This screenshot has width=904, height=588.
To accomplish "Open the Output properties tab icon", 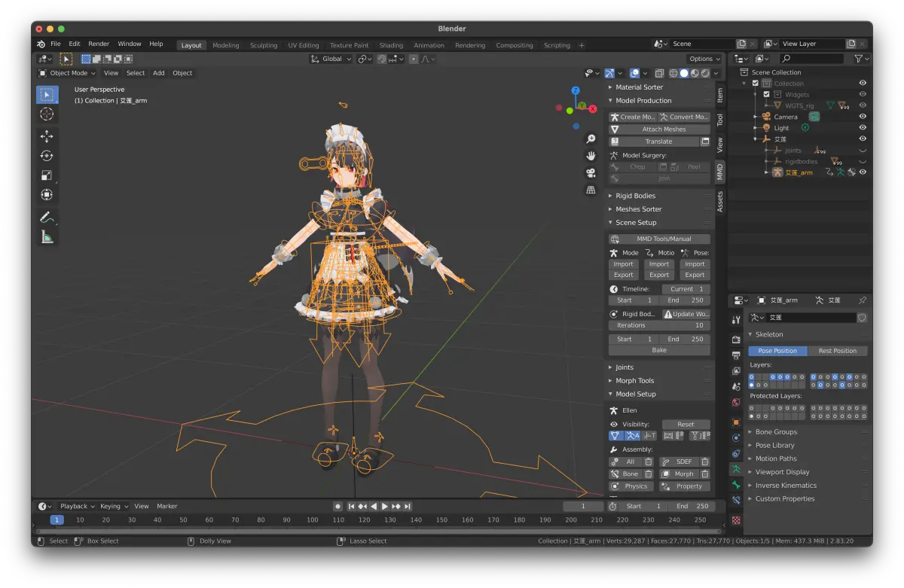I will pos(736,355).
